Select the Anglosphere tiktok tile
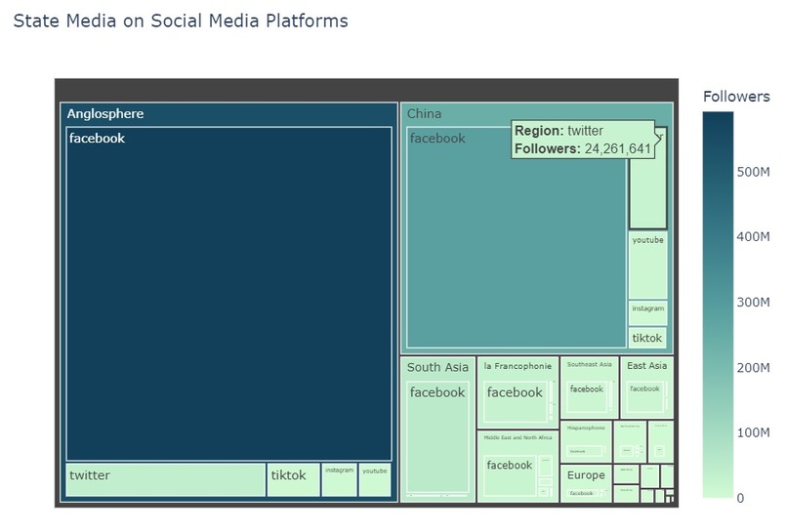The image size is (787, 532). point(294,480)
